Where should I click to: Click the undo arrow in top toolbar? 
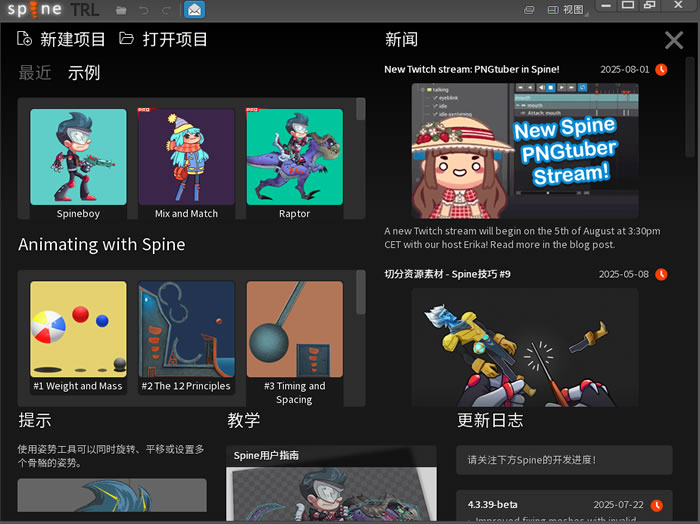(x=143, y=10)
